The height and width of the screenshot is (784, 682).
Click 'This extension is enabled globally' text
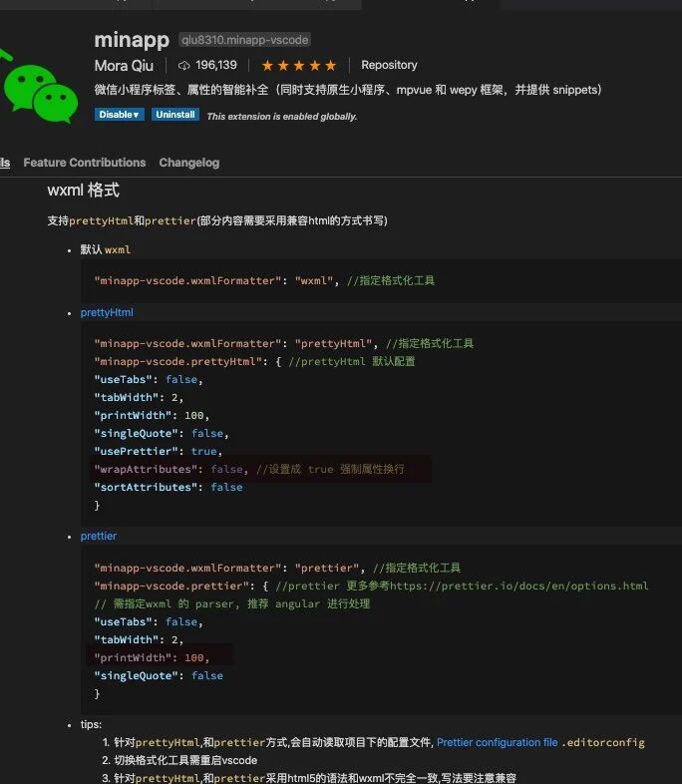[x=282, y=117]
